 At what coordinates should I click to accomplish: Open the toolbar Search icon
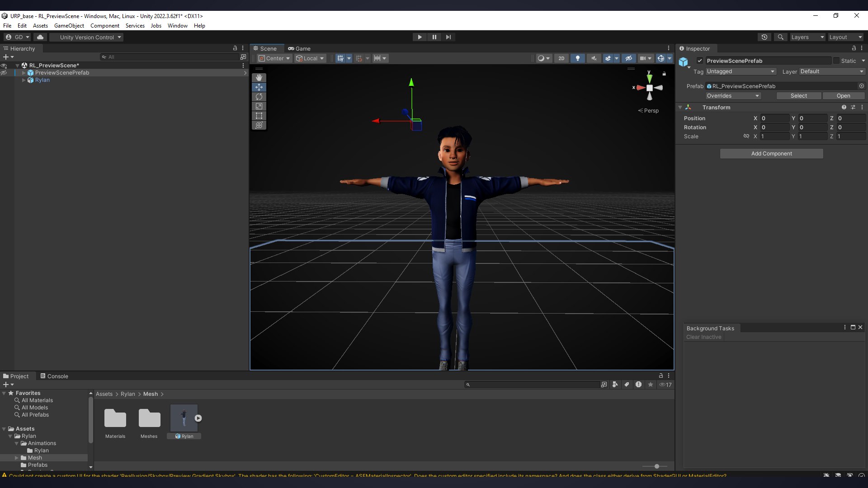[x=780, y=37]
